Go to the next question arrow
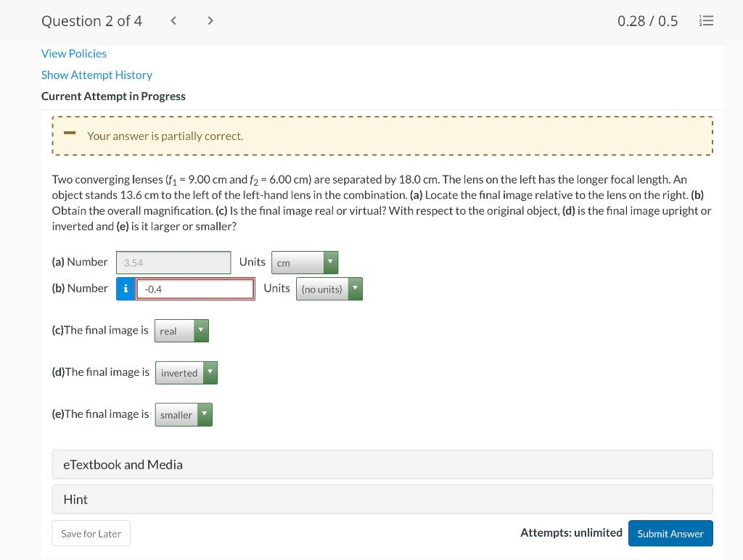Screen dimensions: 743x560 pos(210,21)
